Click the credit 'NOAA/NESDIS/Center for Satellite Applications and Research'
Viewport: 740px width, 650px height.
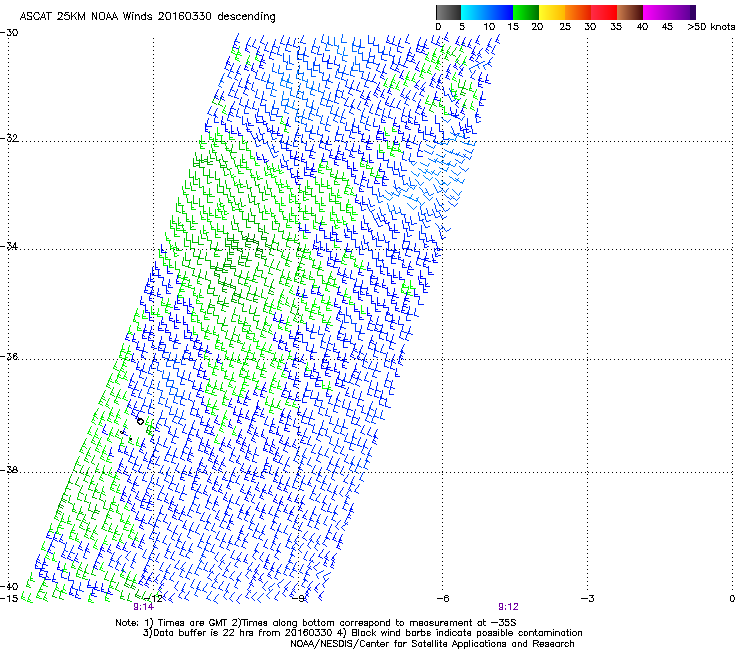tap(432, 644)
